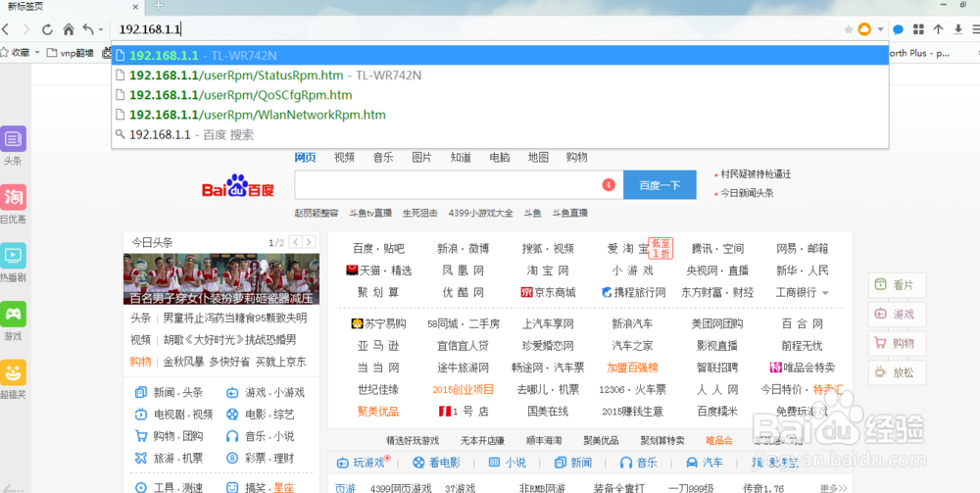This screenshot has height=493, width=980.
Task: Open the four-square apps grid icon
Action: tap(918, 29)
